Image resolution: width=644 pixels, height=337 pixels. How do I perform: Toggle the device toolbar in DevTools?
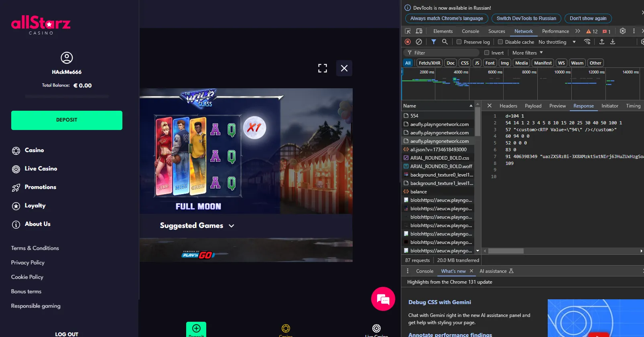pyautogui.click(x=419, y=31)
